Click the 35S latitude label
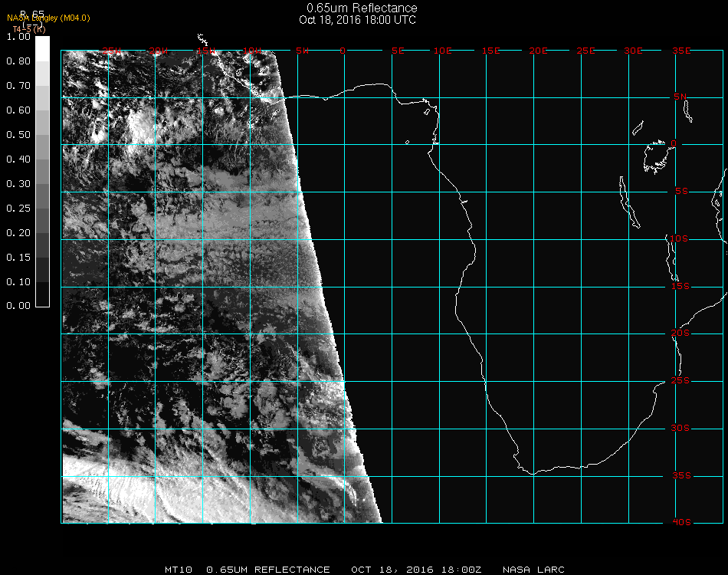The height and width of the screenshot is (575, 728). click(681, 475)
